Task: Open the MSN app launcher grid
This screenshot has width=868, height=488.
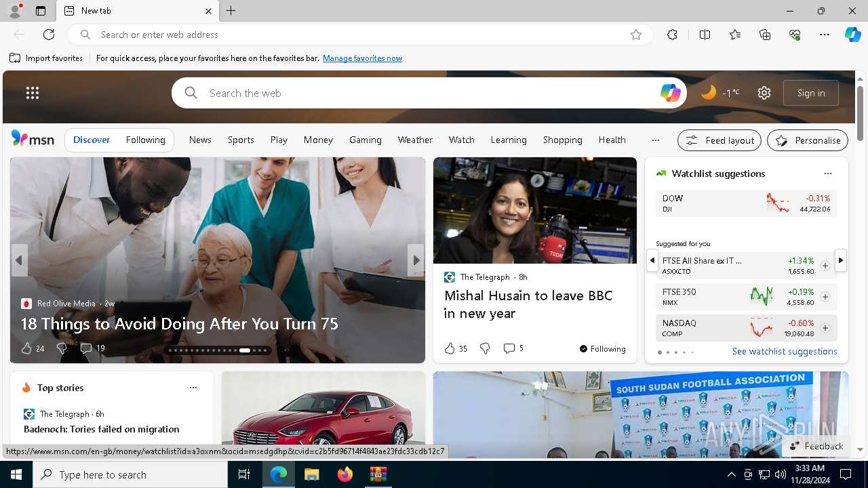Action: coord(33,93)
